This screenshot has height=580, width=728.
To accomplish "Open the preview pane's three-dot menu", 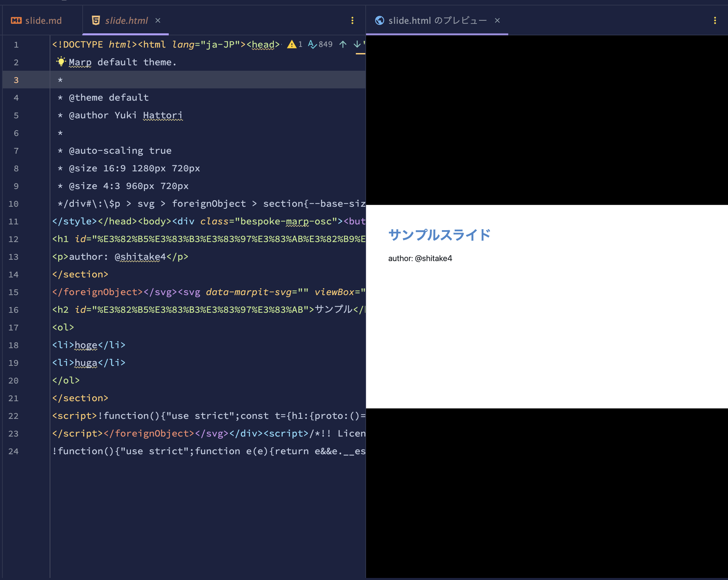I will tap(715, 20).
